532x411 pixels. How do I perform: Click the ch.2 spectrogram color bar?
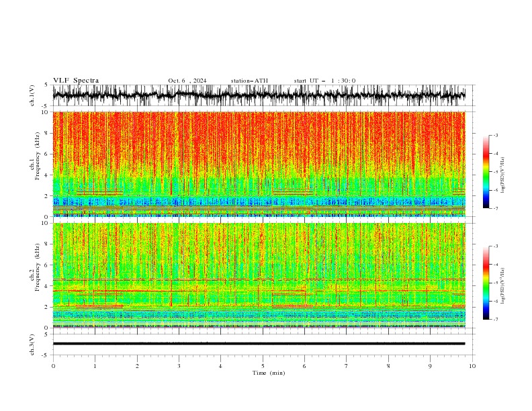click(x=486, y=283)
